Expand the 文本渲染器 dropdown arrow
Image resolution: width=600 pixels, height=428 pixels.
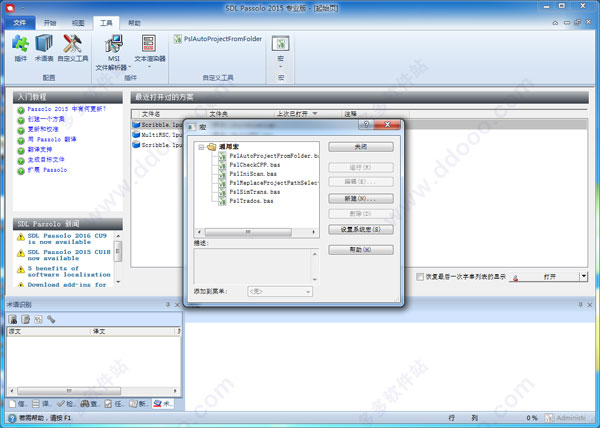[x=149, y=67]
